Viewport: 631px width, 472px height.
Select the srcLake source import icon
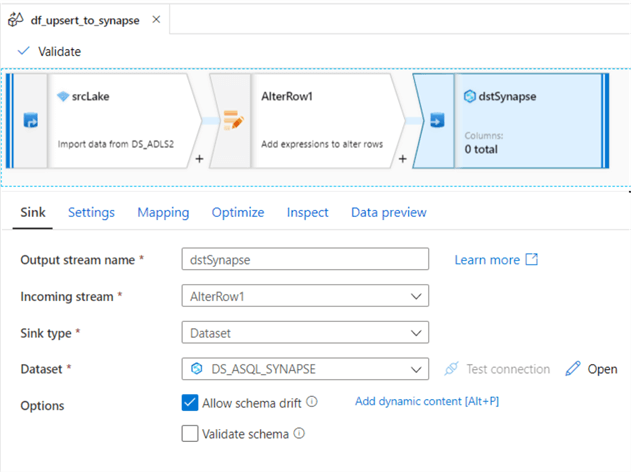31,120
